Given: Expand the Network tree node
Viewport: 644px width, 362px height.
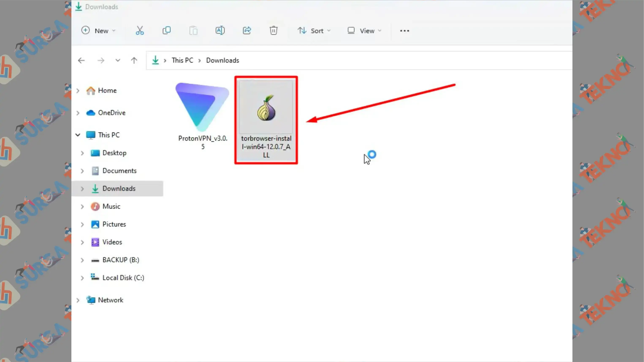Looking at the screenshot, I should click(78, 300).
